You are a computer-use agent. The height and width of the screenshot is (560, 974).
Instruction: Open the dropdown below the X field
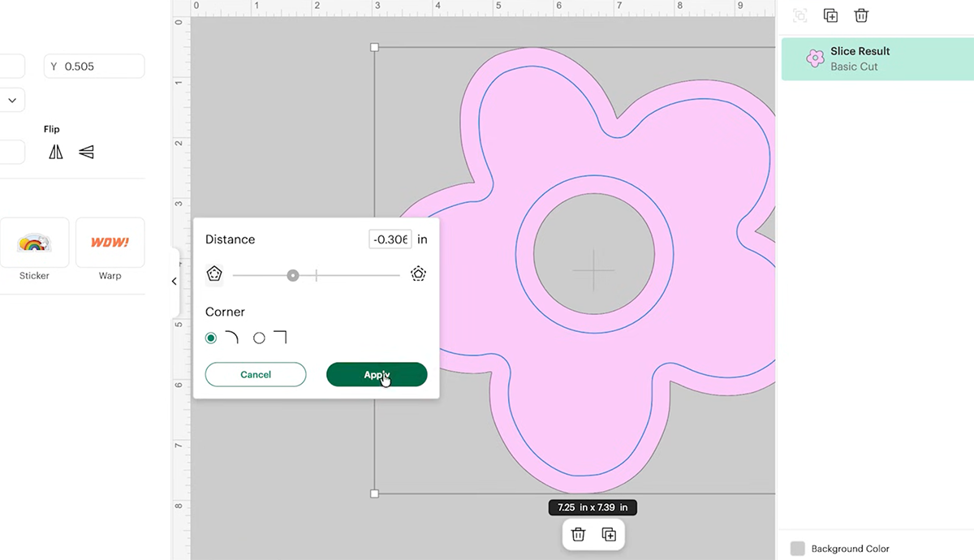pyautogui.click(x=12, y=101)
